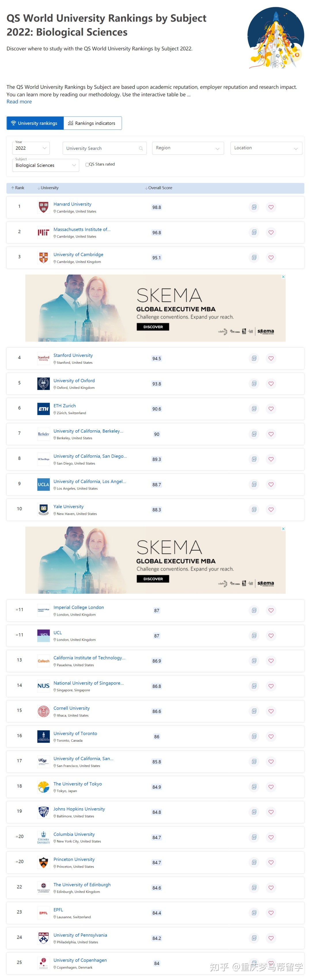Sort the table by Overall Score
This screenshot has height=980, width=311.
pyautogui.click(x=159, y=188)
